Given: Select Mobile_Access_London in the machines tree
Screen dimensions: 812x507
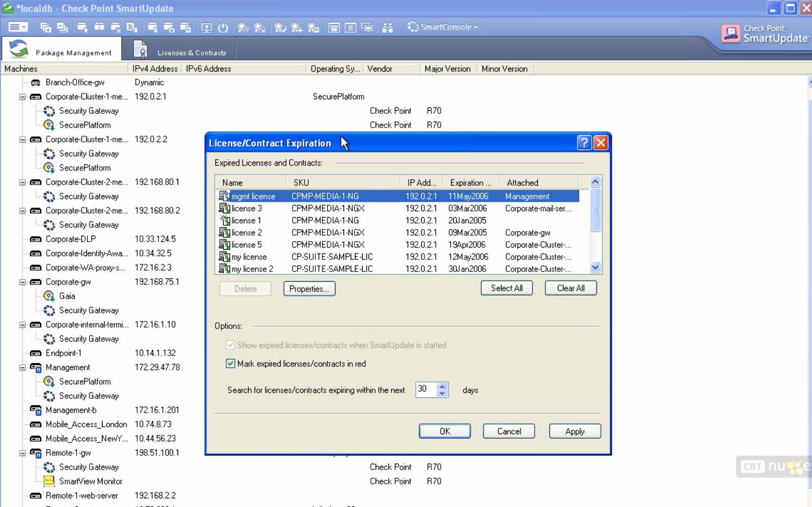Looking at the screenshot, I should (86, 424).
